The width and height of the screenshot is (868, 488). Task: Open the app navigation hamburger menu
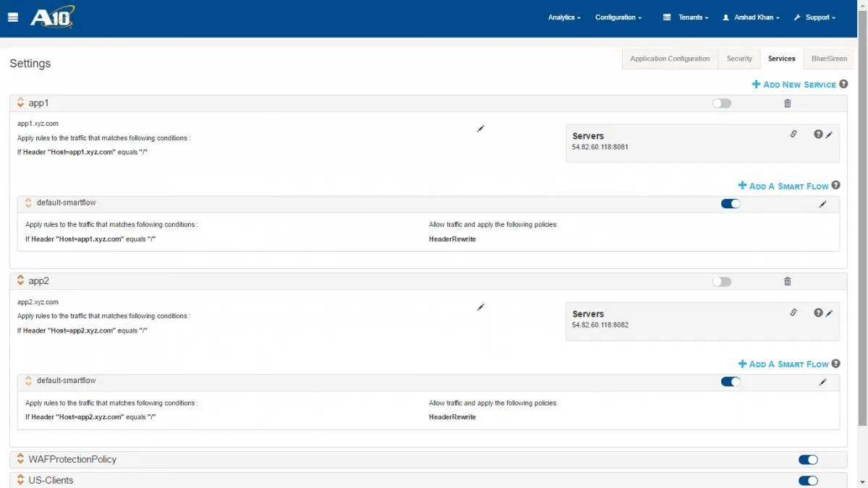coord(12,17)
